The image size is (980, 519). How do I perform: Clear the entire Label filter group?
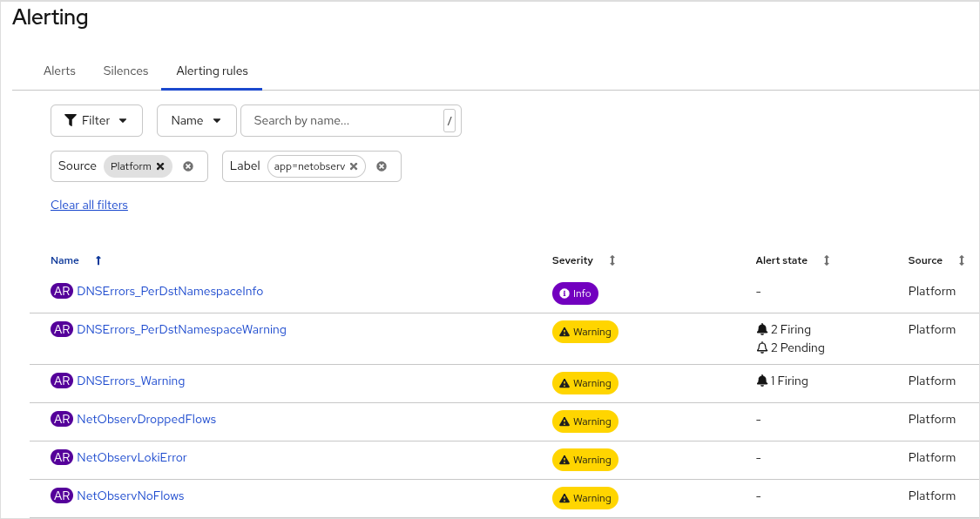click(382, 166)
